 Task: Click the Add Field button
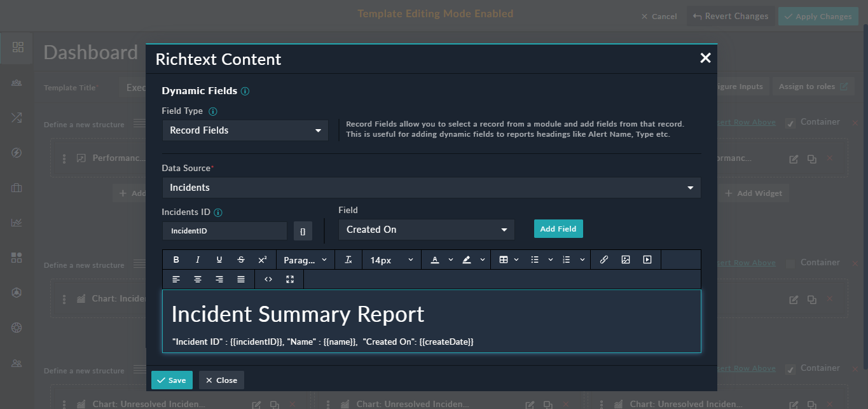click(x=558, y=228)
